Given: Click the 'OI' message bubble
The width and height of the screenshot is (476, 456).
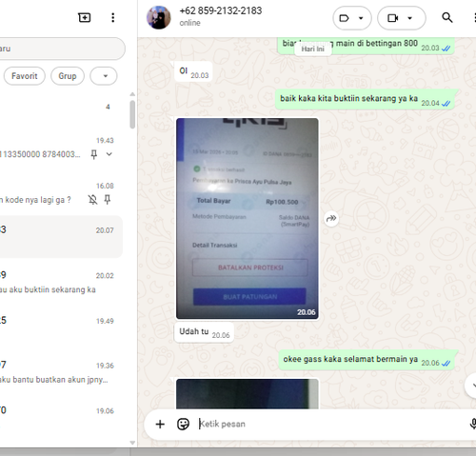Looking at the screenshot, I should click(193, 71).
